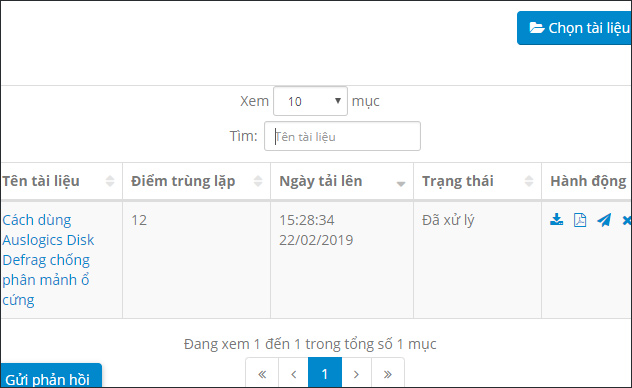Click the Hành động column header
632x388 pixels.
point(587,181)
